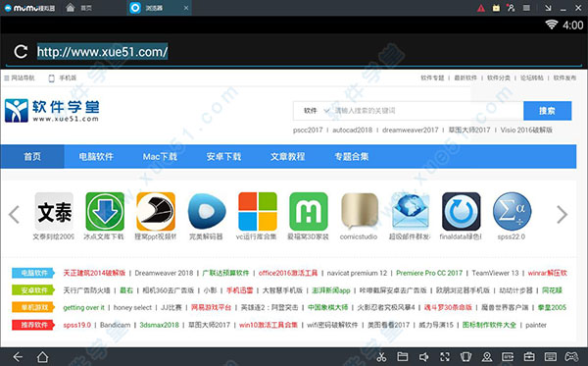The image size is (588, 366).
Task: Open the finaldata blue refresh icon
Action: (x=462, y=211)
